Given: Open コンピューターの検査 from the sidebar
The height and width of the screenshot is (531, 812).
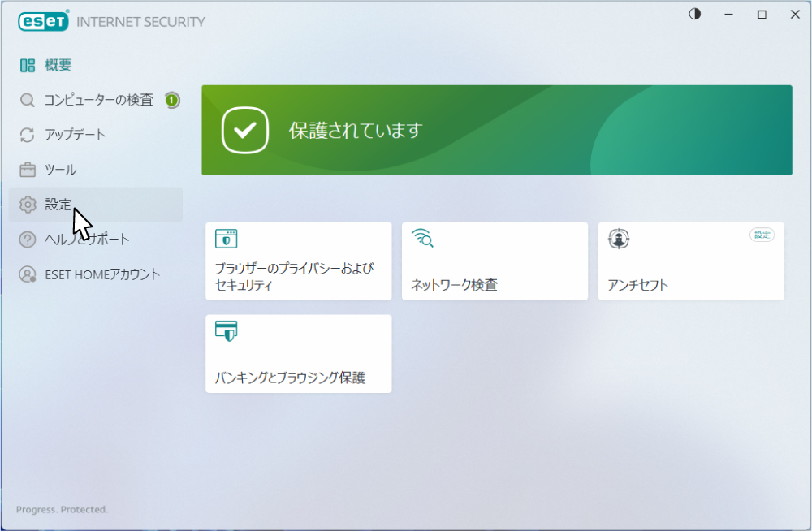Looking at the screenshot, I should [97, 100].
